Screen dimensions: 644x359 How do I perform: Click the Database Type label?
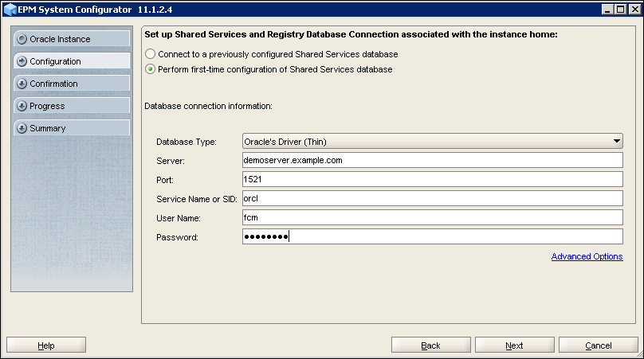click(x=187, y=142)
